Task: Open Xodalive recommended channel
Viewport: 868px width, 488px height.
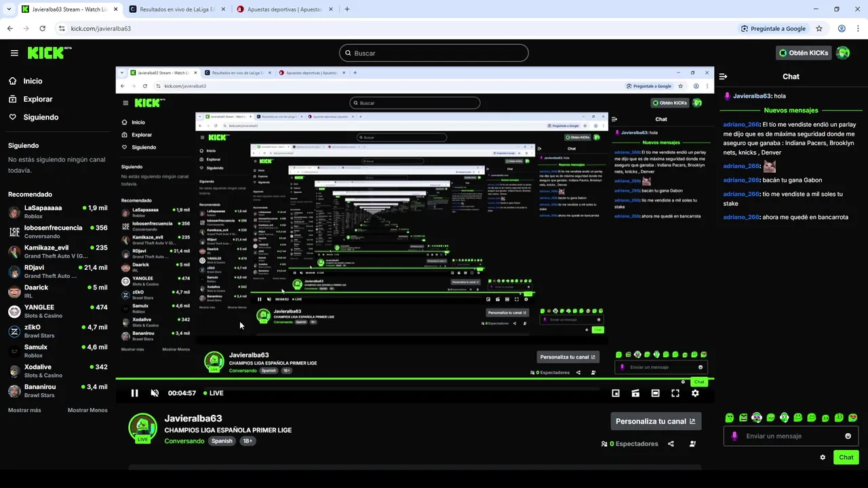Action: click(58, 371)
